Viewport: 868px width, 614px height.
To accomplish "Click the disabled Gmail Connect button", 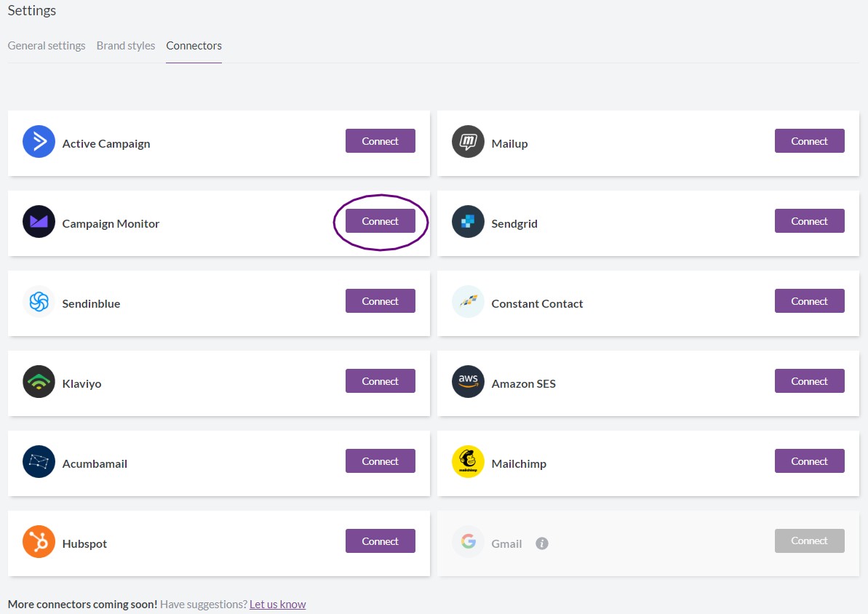I will pos(809,541).
